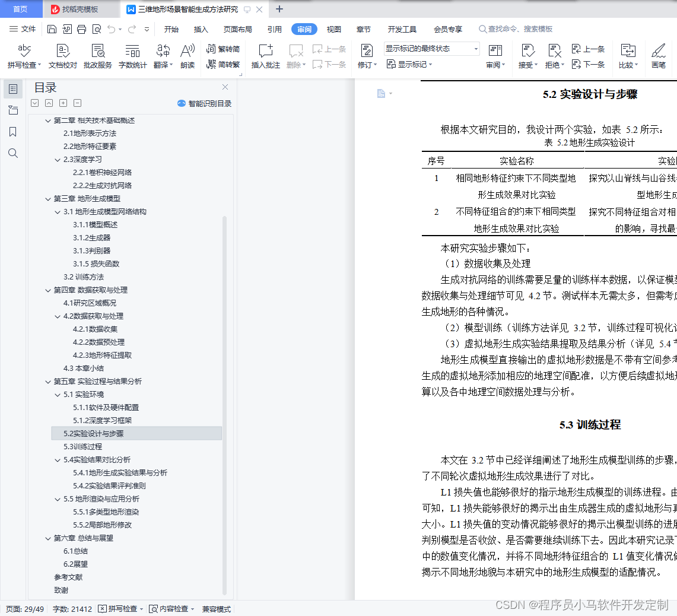Close the 目录 navigation pane
This screenshot has height=616, width=677.
[225, 87]
